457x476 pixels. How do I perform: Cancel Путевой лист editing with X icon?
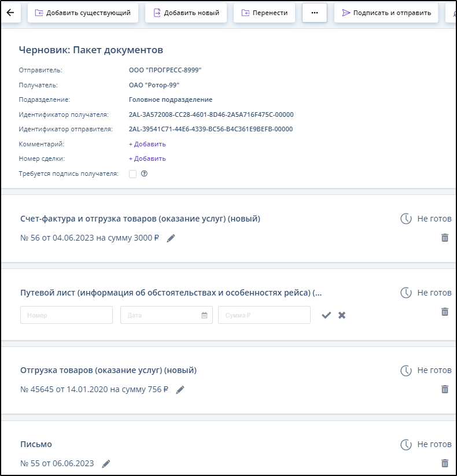tap(342, 315)
